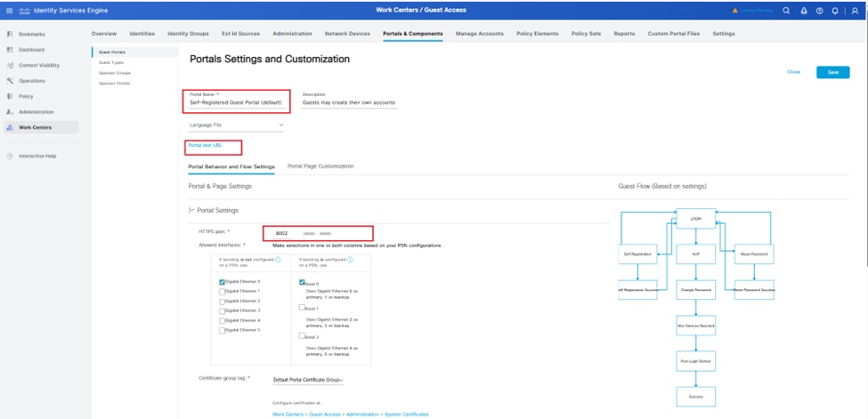Click the Description input field
This screenshot has width=868, height=419.
[350, 103]
